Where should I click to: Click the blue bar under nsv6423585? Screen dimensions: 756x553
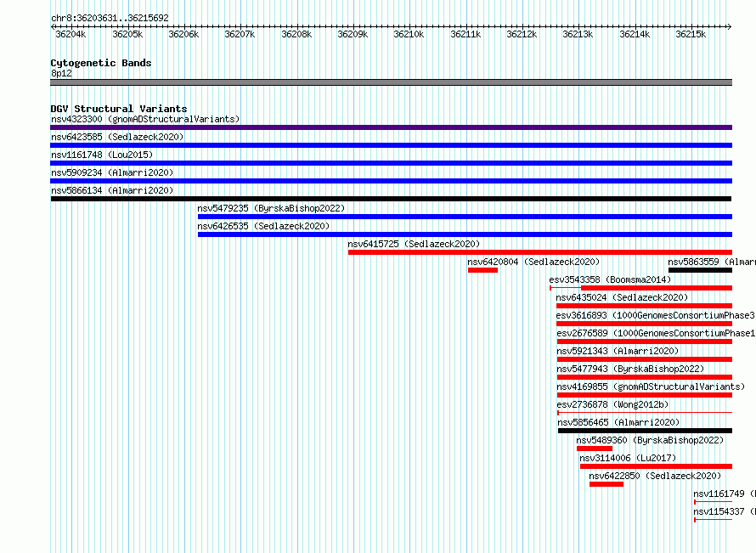point(391,145)
